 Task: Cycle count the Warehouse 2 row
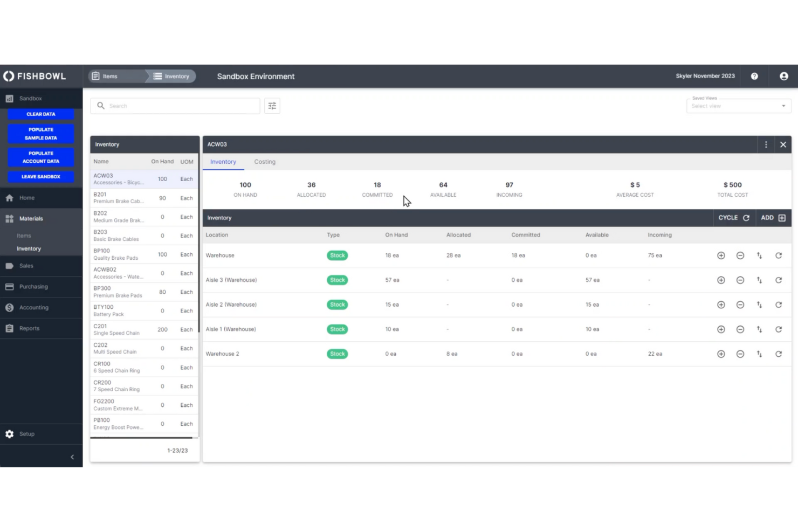click(x=779, y=354)
